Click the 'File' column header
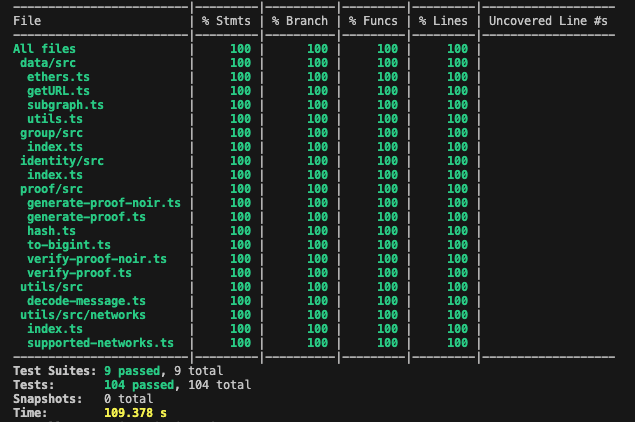 point(27,21)
